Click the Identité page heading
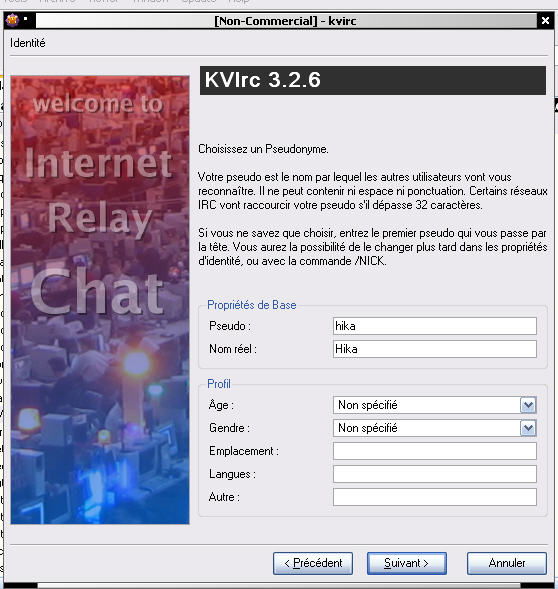558x589 pixels. tap(27, 43)
